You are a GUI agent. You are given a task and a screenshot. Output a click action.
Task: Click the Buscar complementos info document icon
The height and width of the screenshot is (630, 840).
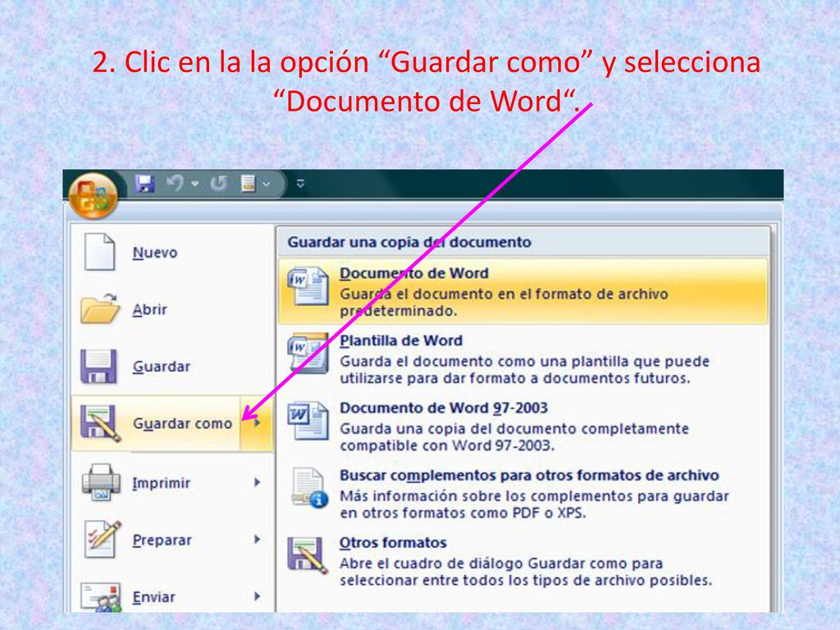309,488
